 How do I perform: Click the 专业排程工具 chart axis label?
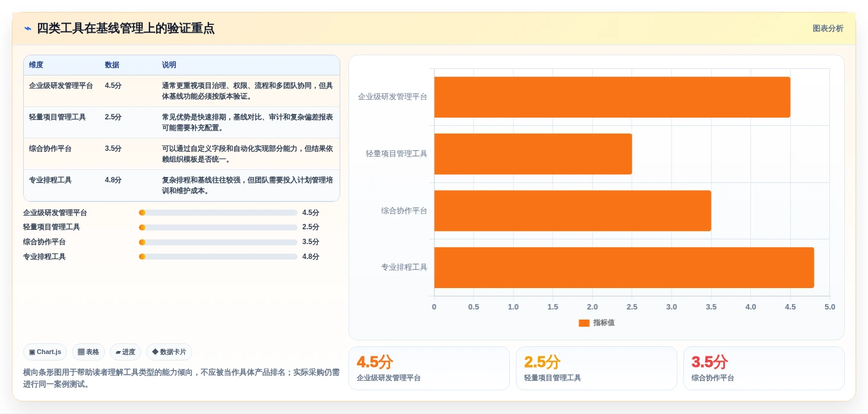pyautogui.click(x=404, y=267)
